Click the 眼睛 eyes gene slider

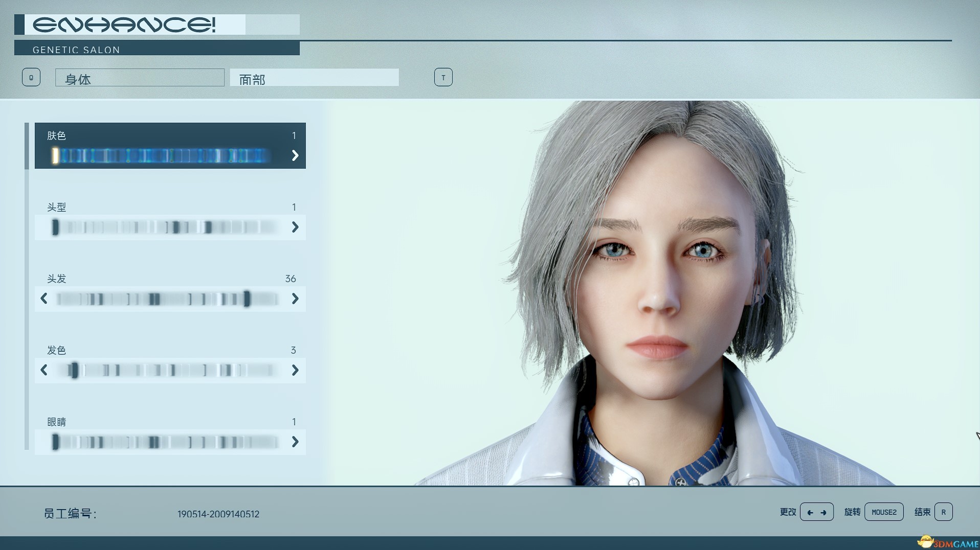point(165,442)
